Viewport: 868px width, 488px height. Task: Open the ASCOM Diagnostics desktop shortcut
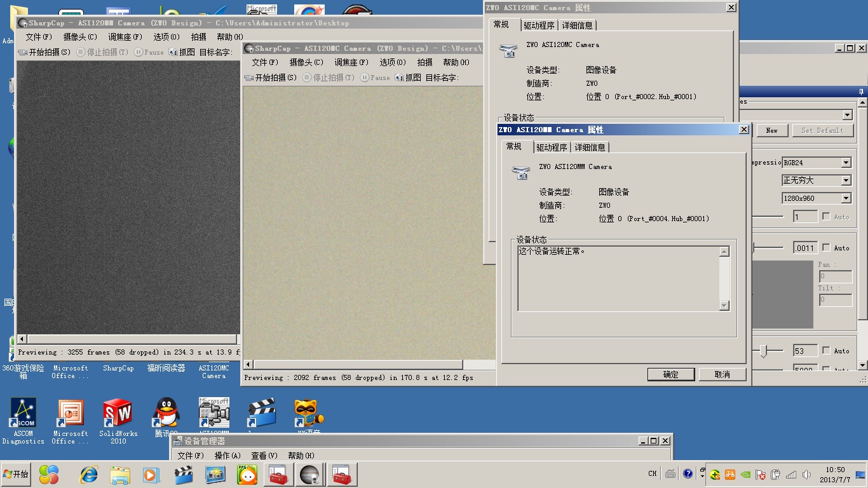pos(23,421)
